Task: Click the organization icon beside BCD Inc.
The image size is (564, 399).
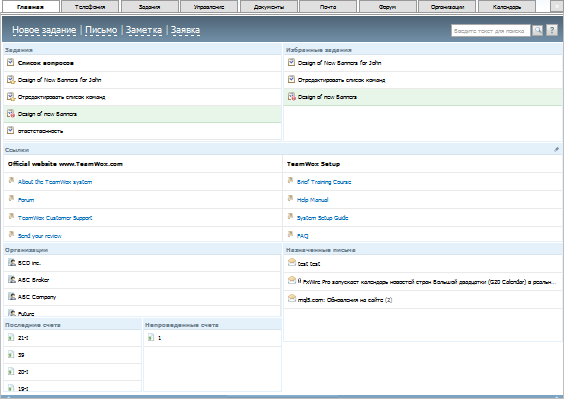Action: [12, 262]
